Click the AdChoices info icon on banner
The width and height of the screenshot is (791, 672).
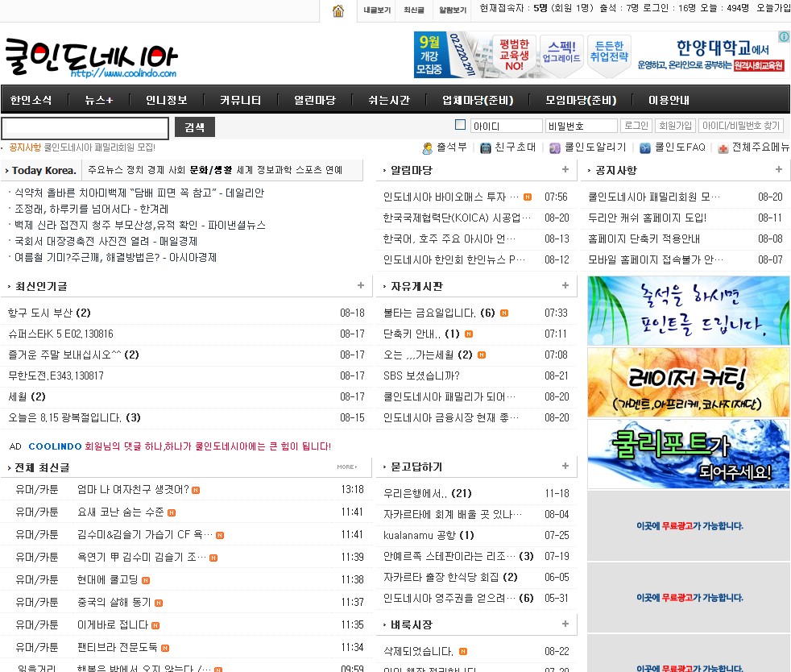[x=784, y=36]
